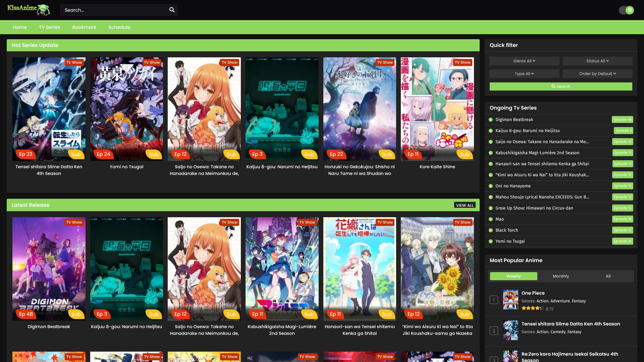Toggle the dark mode theme switch
The height and width of the screenshot is (362, 644).
click(626, 10)
